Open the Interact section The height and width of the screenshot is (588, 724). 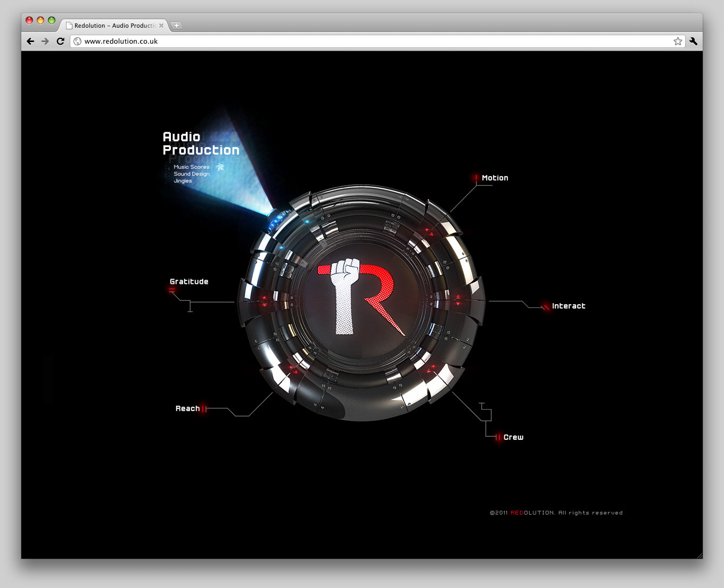tap(569, 306)
